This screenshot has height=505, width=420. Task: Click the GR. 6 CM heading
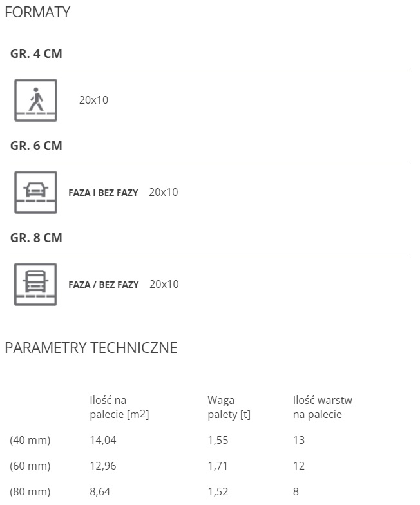point(36,146)
